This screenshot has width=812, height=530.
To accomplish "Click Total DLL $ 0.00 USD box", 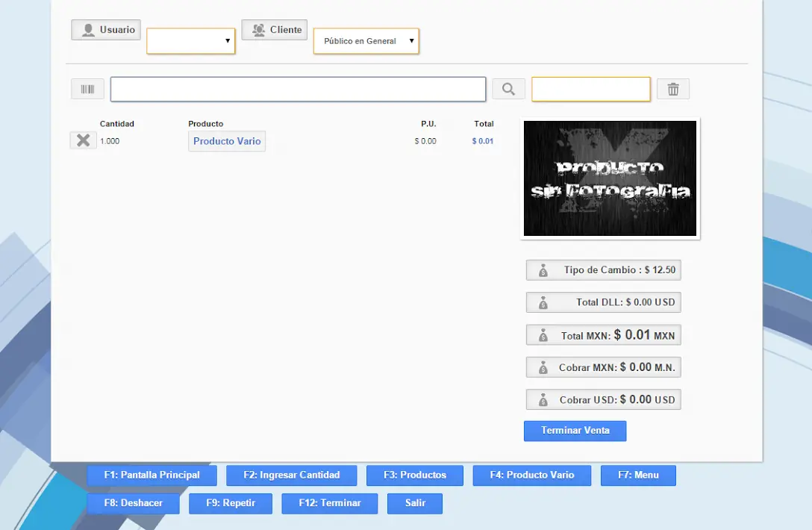I will tap(603, 302).
